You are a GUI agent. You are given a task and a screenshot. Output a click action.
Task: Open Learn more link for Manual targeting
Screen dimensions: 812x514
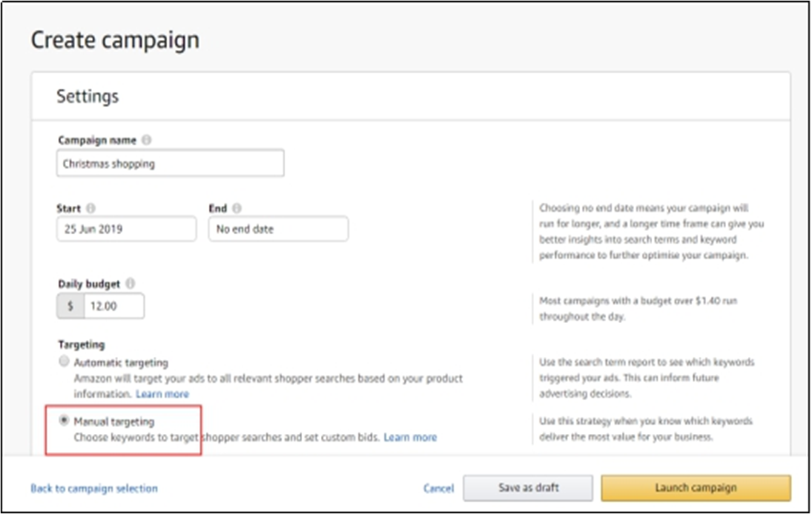410,438
